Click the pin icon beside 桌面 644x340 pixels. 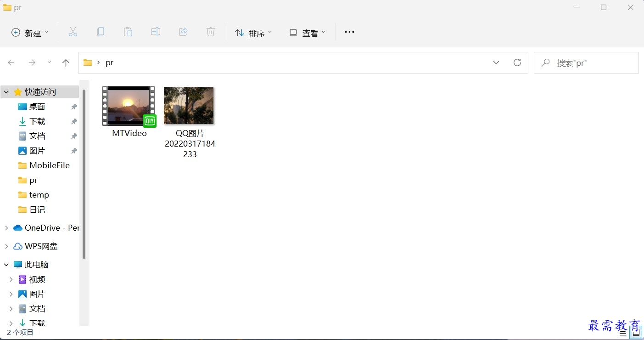(x=74, y=107)
